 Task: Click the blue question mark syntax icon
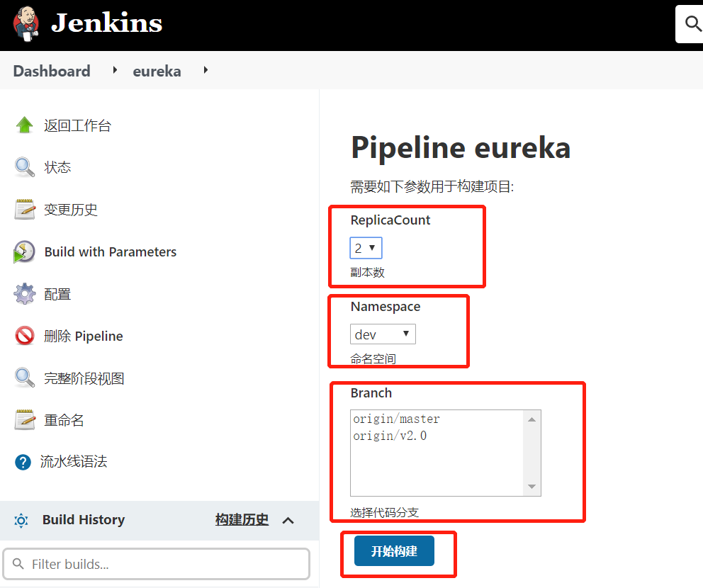coord(23,463)
